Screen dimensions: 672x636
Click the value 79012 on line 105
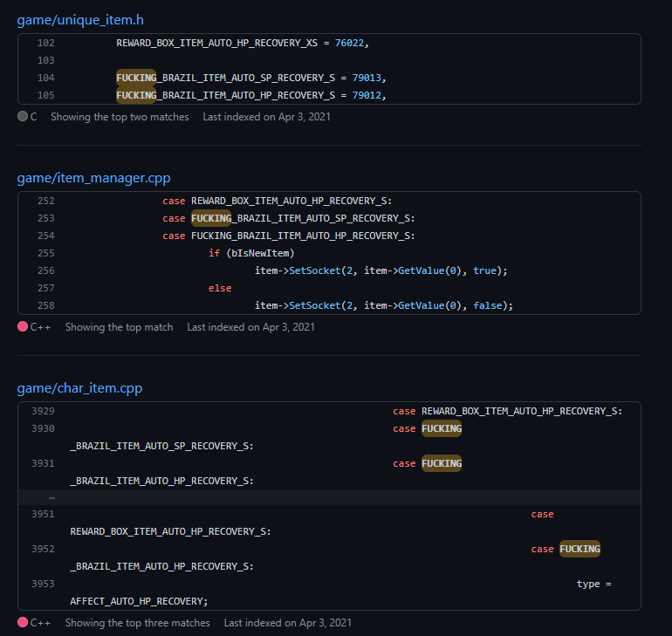(x=367, y=95)
